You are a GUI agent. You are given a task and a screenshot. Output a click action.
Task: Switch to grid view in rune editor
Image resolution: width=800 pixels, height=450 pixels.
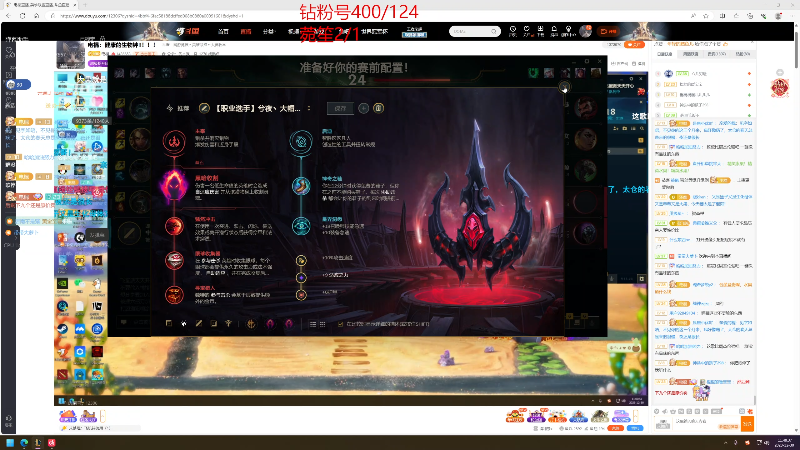[x=322, y=323]
